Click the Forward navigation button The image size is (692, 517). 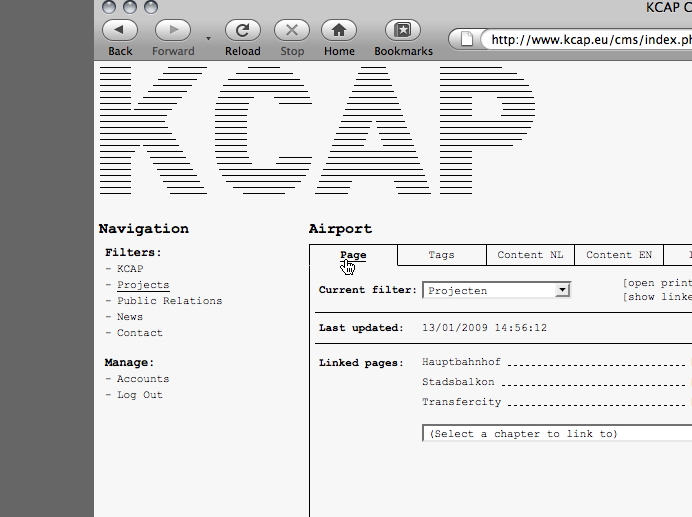[x=173, y=31]
